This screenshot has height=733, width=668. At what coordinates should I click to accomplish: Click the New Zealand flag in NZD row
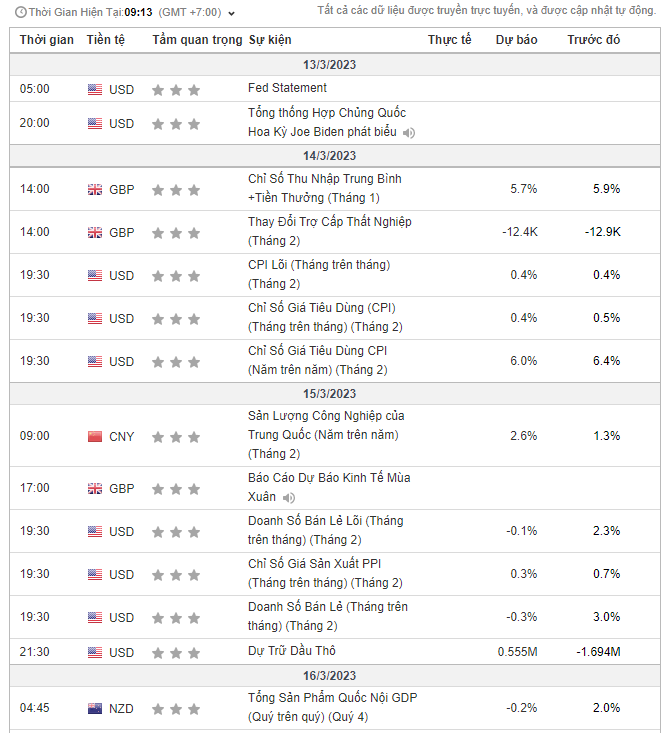(95, 709)
